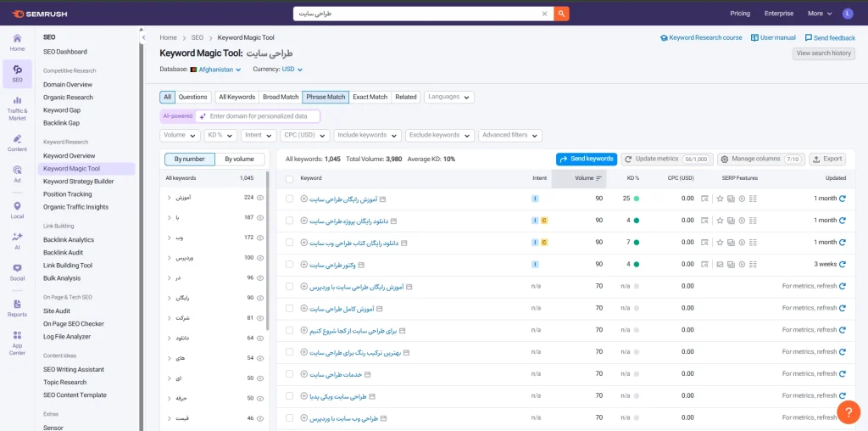Add وکتور طراحی سایت keyword with plus icon
868x431 pixels.
304,264
